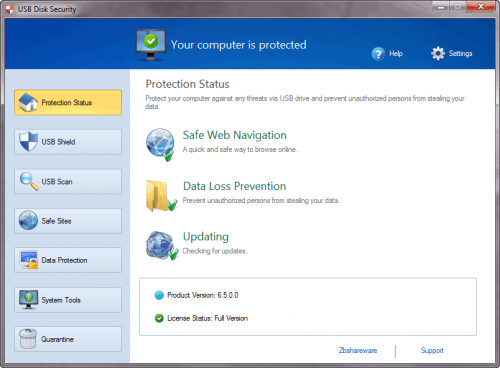This screenshot has height=368, width=500.
Task: Go to the Safe Sites section
Action: tap(68, 221)
